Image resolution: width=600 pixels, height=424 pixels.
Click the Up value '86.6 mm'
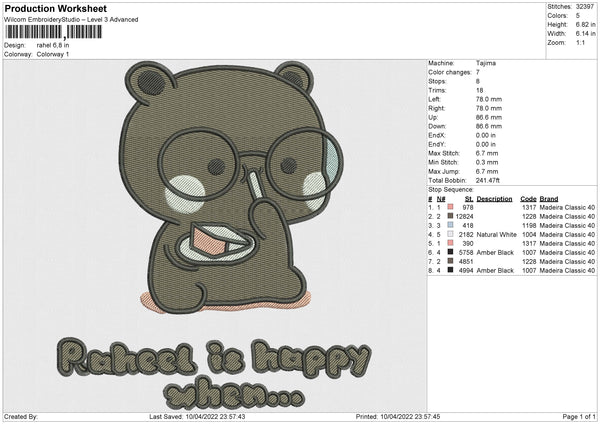[x=489, y=117]
